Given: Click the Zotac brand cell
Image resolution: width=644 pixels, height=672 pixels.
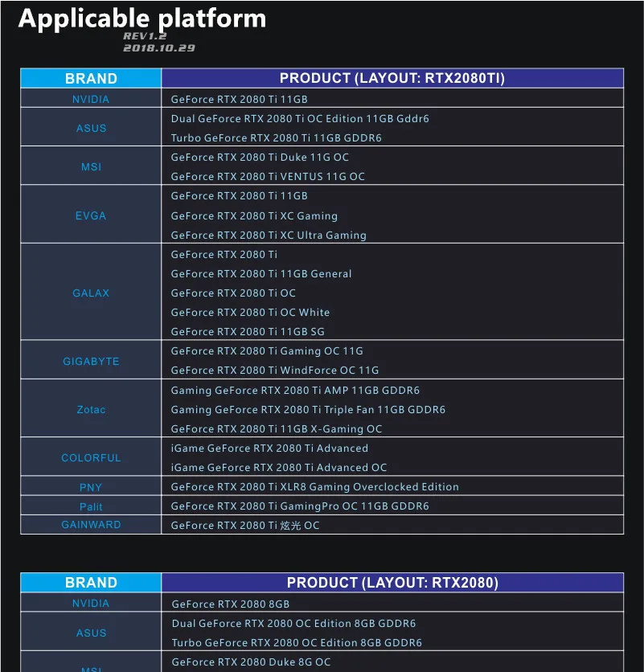Looking at the screenshot, I should (x=91, y=409).
